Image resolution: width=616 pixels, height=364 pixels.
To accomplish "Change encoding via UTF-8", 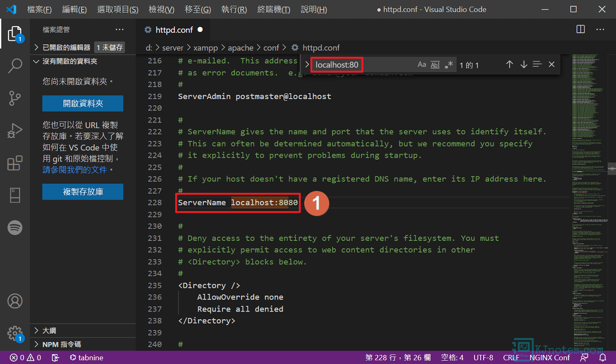I will tap(483, 358).
